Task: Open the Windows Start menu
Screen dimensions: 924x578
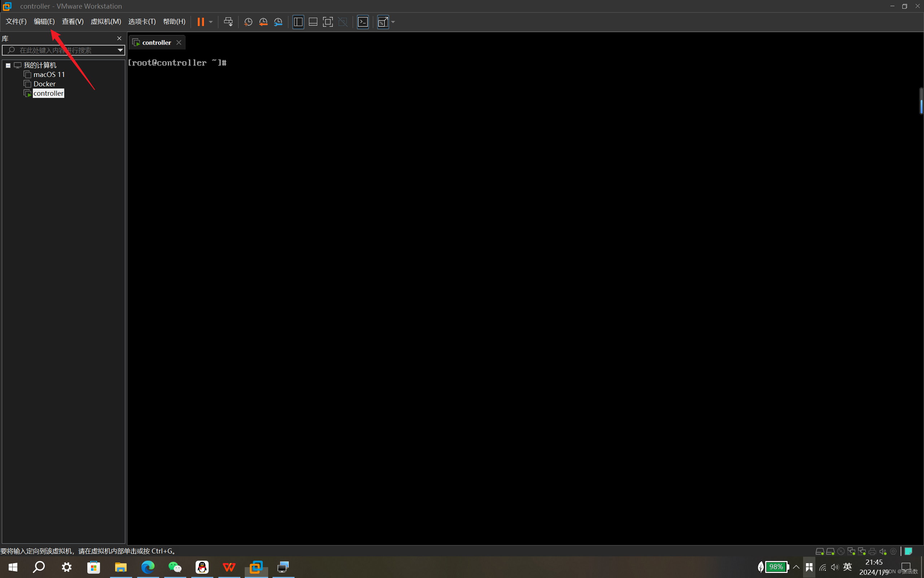Action: point(13,567)
